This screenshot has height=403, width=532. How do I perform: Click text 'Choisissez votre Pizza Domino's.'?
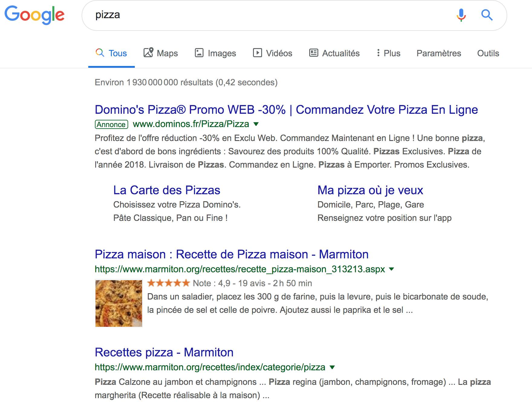click(177, 205)
